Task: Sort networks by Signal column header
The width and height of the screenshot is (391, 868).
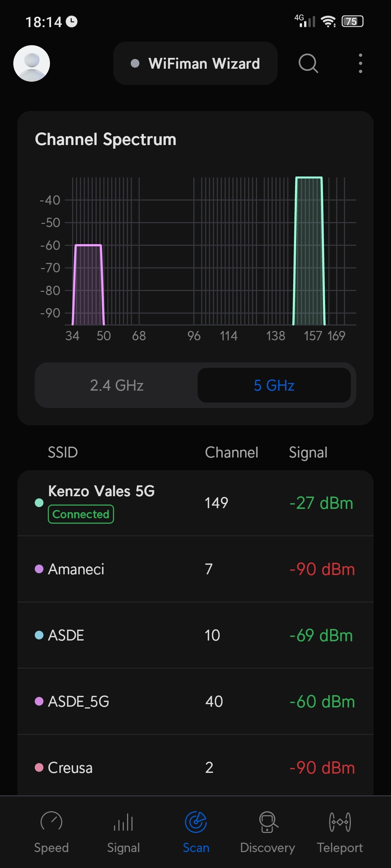Action: (308, 452)
